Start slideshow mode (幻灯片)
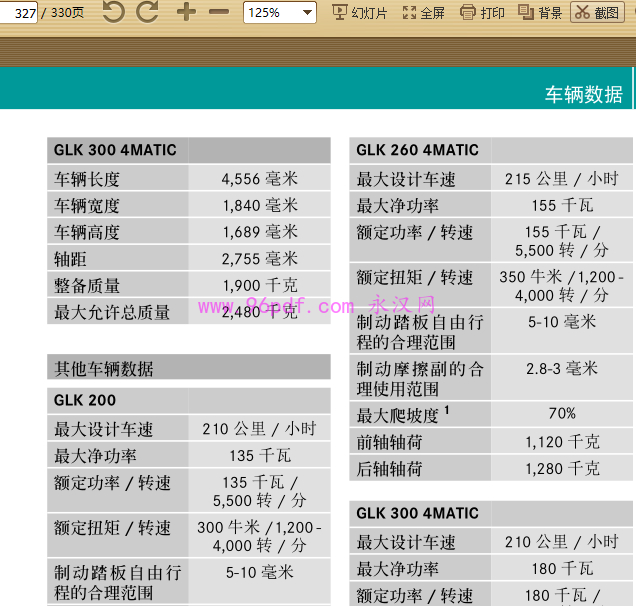 (360, 13)
